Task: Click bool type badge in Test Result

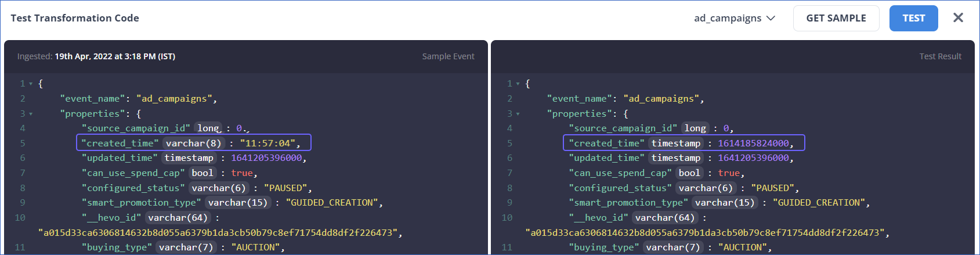Action: coord(689,173)
